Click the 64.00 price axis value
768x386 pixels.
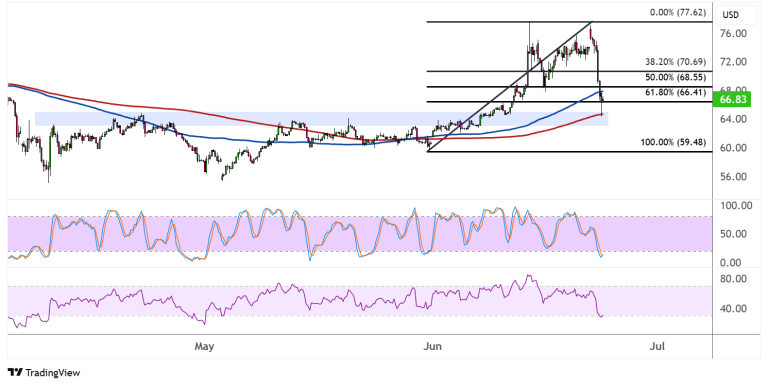(x=733, y=119)
